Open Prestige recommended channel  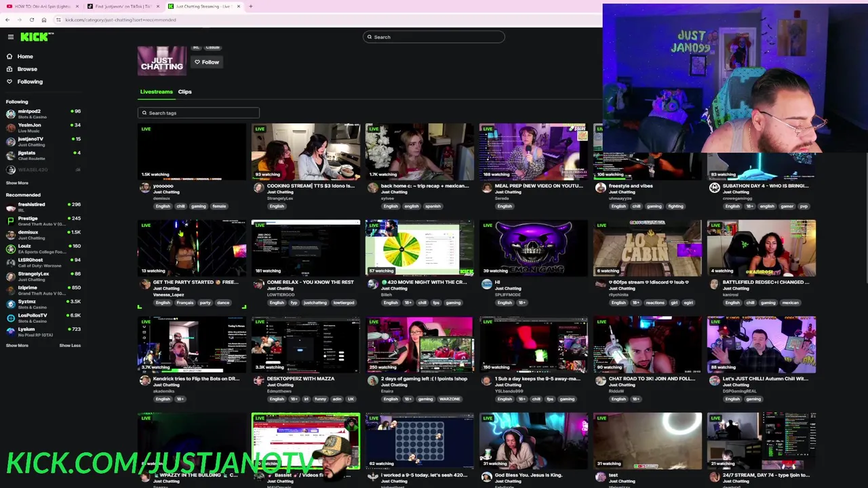(x=42, y=220)
